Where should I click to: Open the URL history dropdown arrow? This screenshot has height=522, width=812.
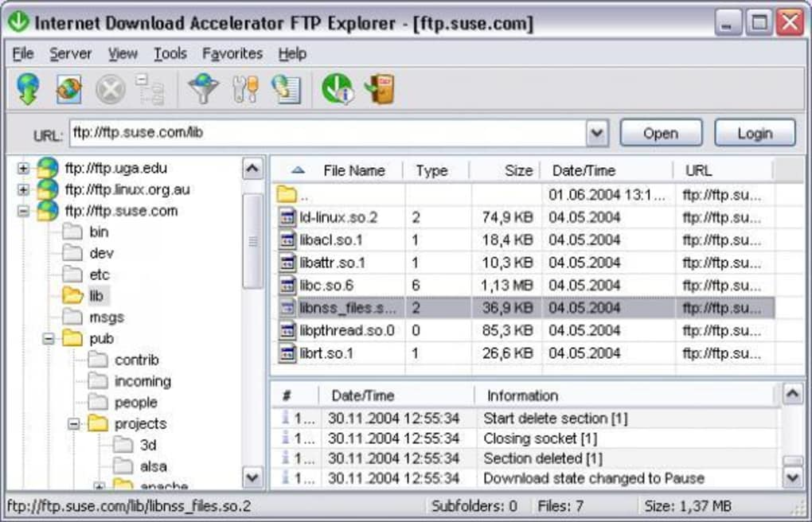pos(597,133)
